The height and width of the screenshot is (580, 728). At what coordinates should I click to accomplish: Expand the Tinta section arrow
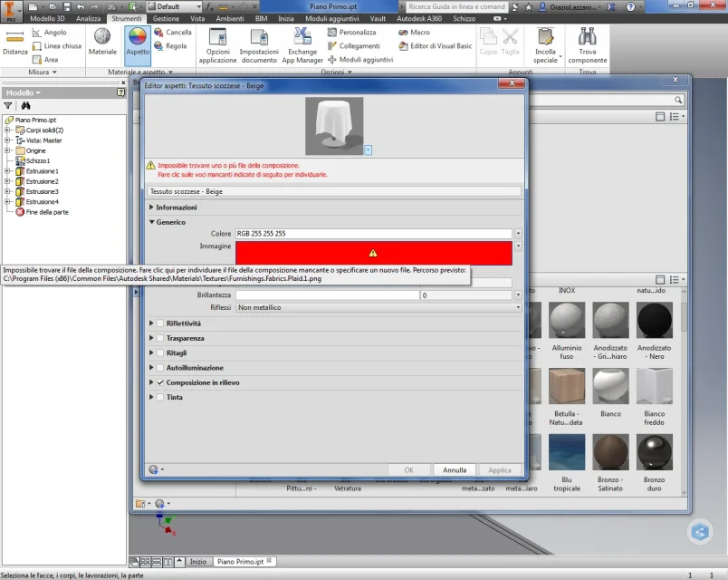coord(151,397)
